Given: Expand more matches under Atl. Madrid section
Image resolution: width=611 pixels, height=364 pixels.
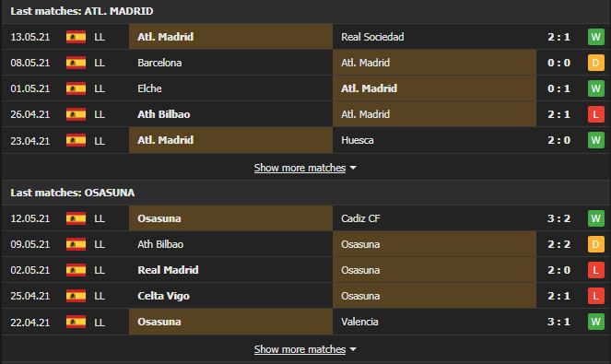Looking at the screenshot, I should coord(300,168).
